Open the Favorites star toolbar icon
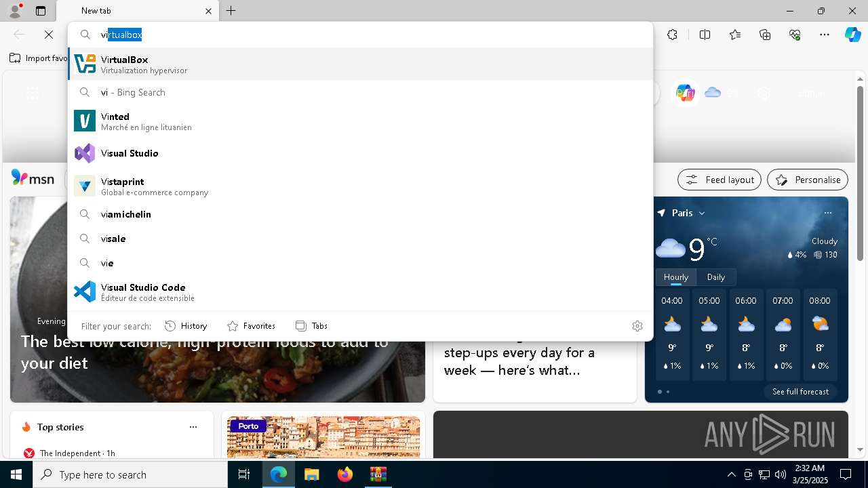 [x=735, y=35]
